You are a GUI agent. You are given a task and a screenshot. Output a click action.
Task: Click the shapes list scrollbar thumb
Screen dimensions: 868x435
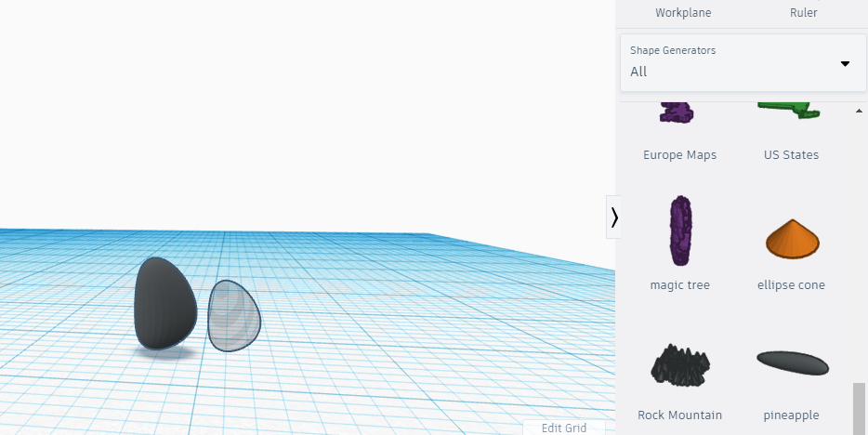coord(859,408)
